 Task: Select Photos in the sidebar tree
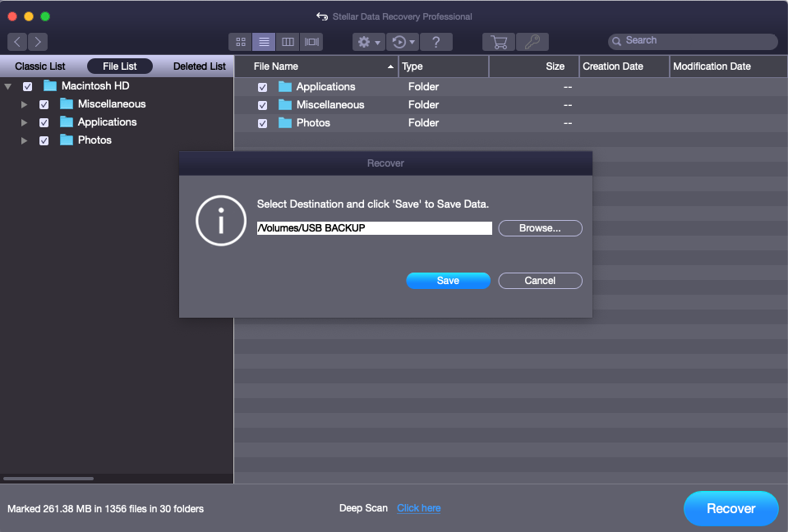[x=94, y=140]
